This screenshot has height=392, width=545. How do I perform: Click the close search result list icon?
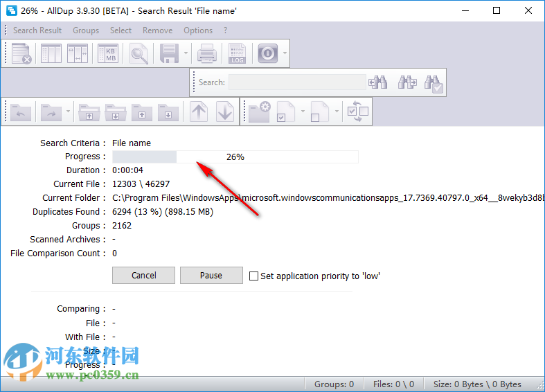21,53
